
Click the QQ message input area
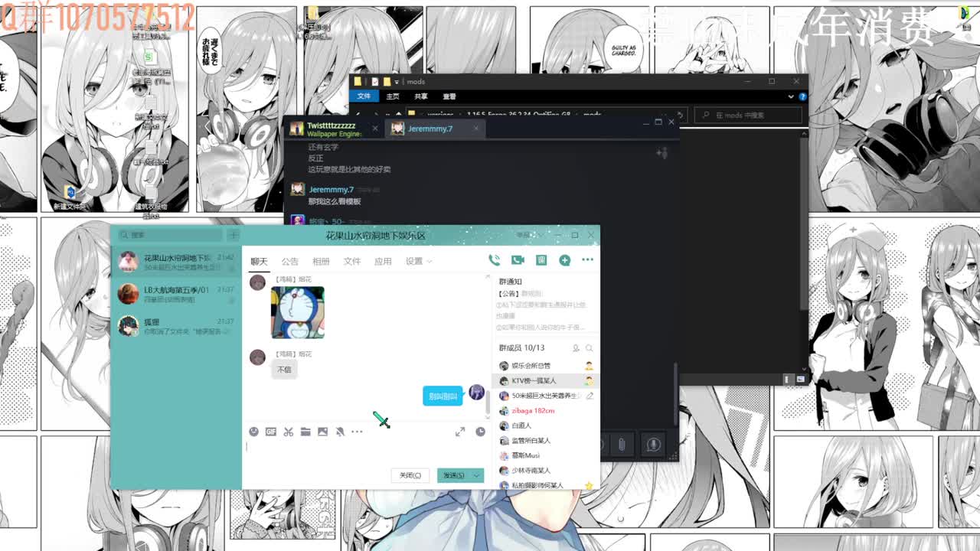pos(366,452)
